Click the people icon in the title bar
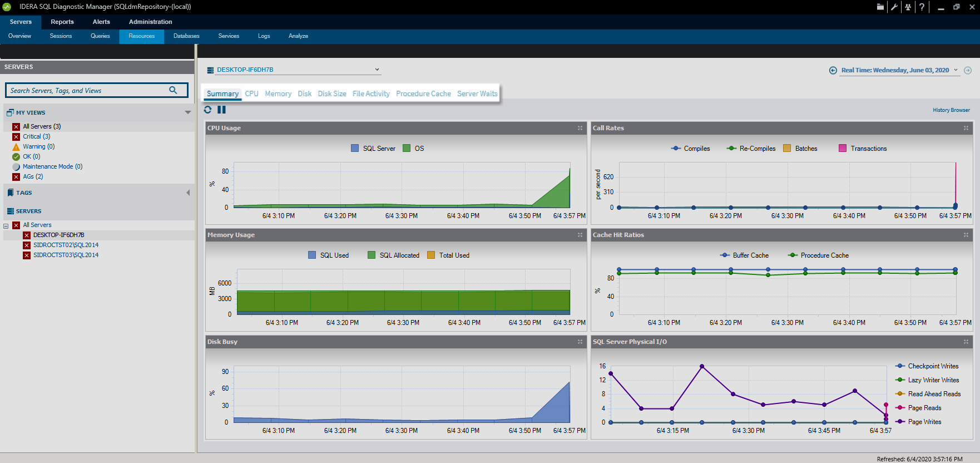 (908, 7)
